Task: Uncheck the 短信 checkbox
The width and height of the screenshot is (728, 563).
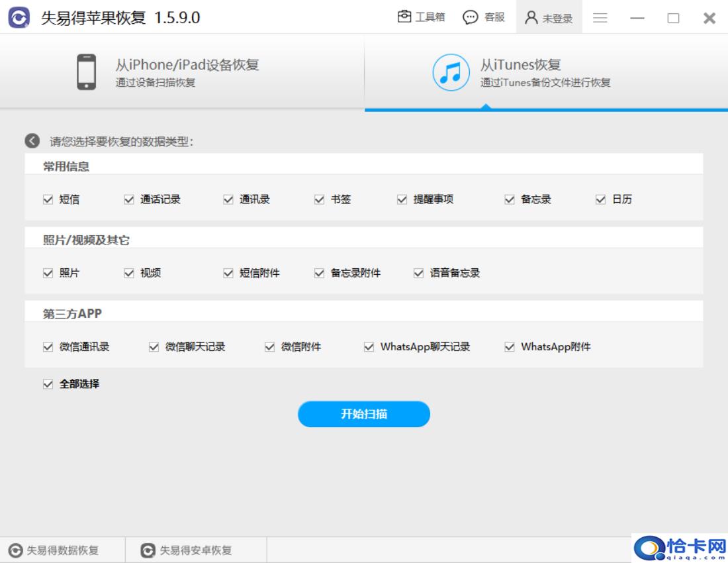Action: tap(48, 199)
